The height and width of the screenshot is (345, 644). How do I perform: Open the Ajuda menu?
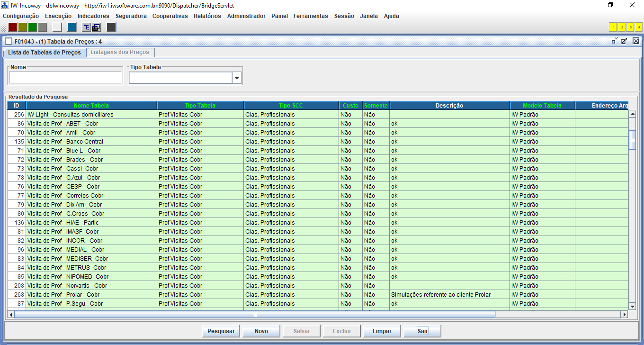click(x=391, y=16)
